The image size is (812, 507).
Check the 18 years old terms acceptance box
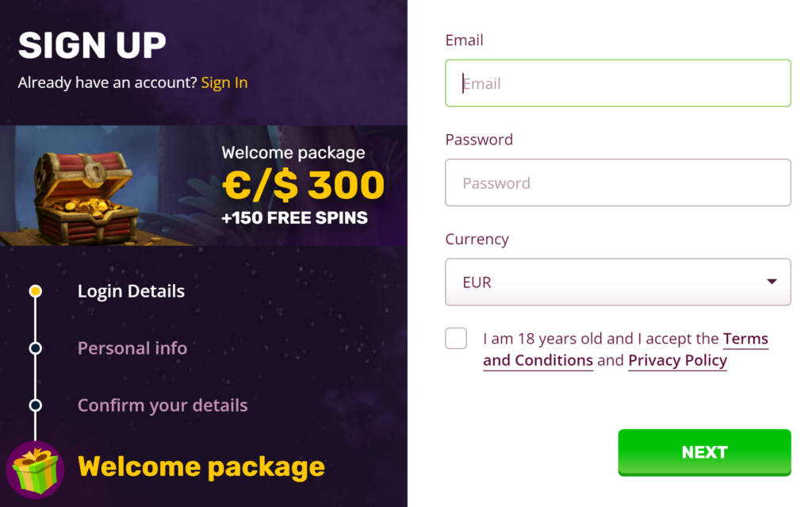point(456,338)
